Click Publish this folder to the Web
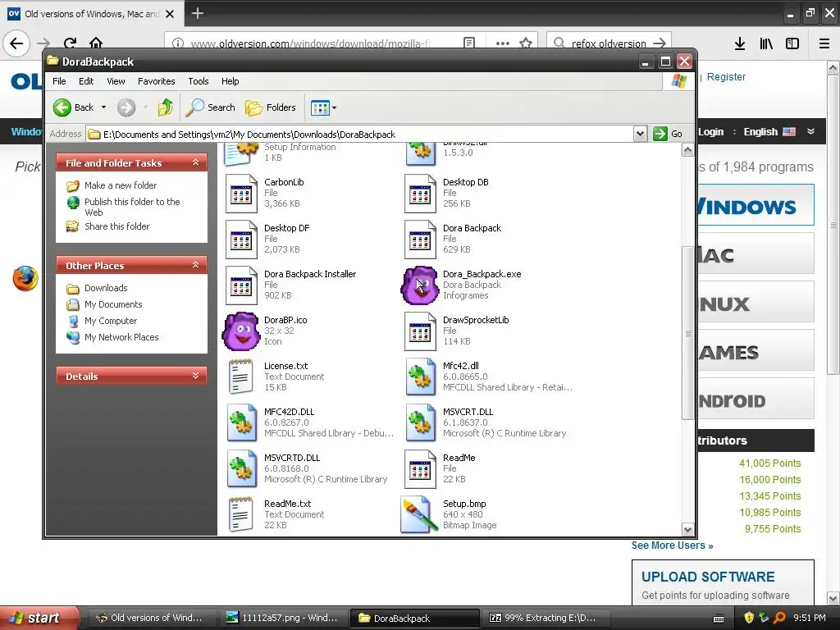 [x=132, y=207]
